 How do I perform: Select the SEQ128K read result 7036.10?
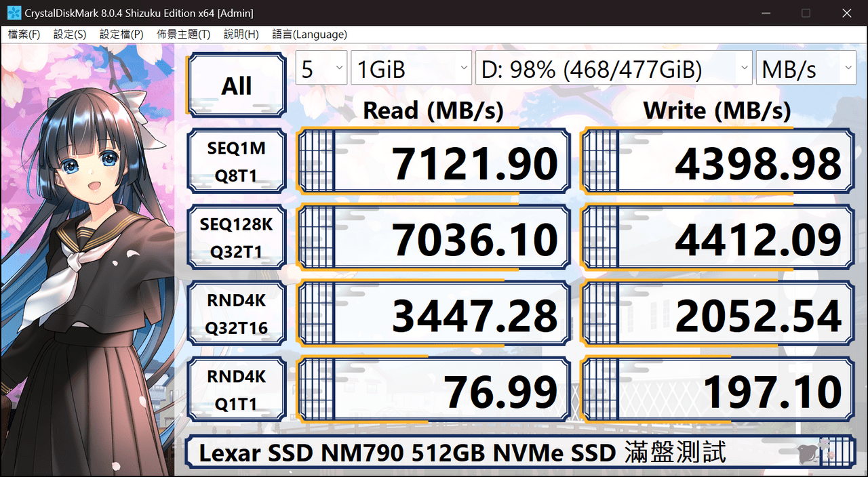433,237
